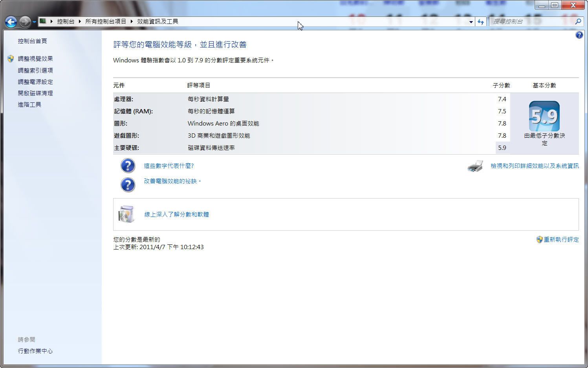Image resolution: width=588 pixels, height=368 pixels.
Task: Select 控制台 in the breadcrumb path
Action: click(x=66, y=22)
